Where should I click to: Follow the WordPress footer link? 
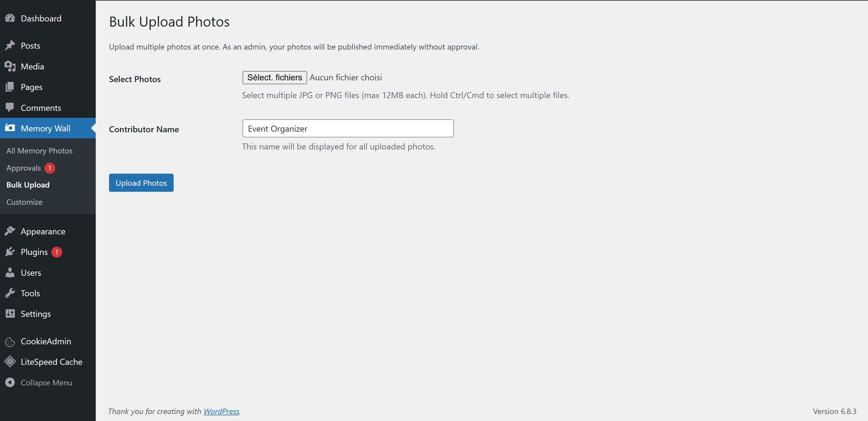221,411
